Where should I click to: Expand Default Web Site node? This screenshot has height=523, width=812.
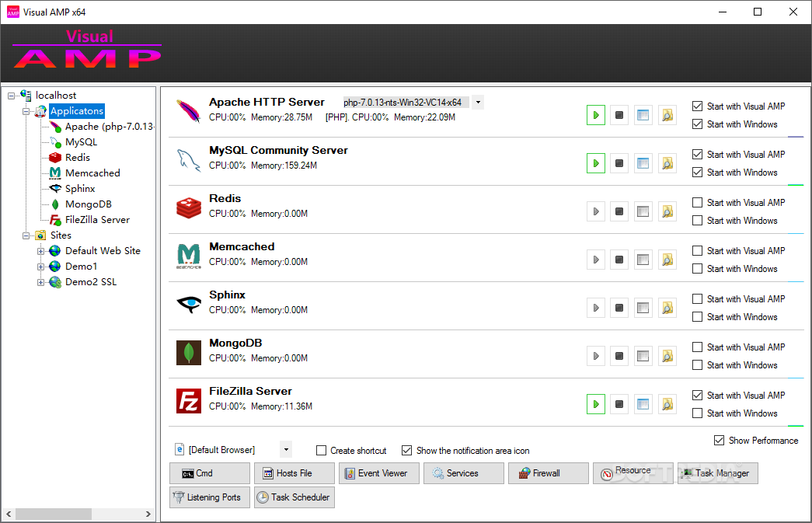pyautogui.click(x=41, y=251)
